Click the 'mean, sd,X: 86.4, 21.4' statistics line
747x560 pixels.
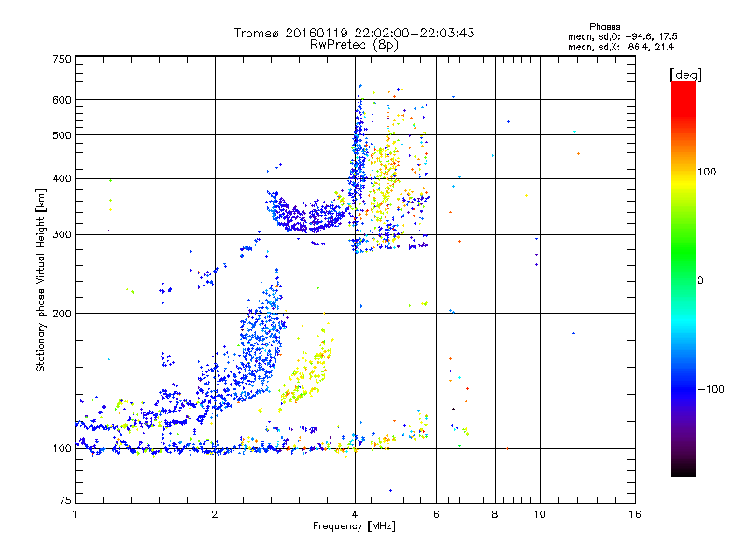point(621,47)
